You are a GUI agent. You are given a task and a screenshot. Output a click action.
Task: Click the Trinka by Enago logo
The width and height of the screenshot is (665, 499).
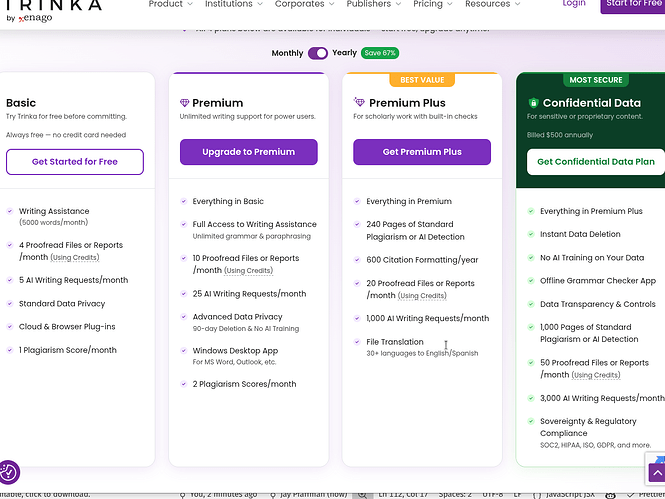pos(54,11)
